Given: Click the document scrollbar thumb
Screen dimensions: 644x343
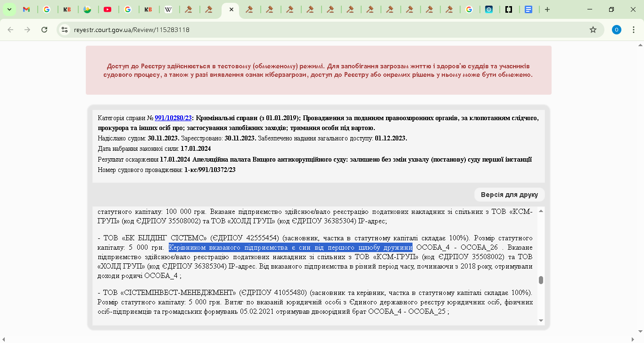Looking at the screenshot, I should pyautogui.click(x=541, y=280).
